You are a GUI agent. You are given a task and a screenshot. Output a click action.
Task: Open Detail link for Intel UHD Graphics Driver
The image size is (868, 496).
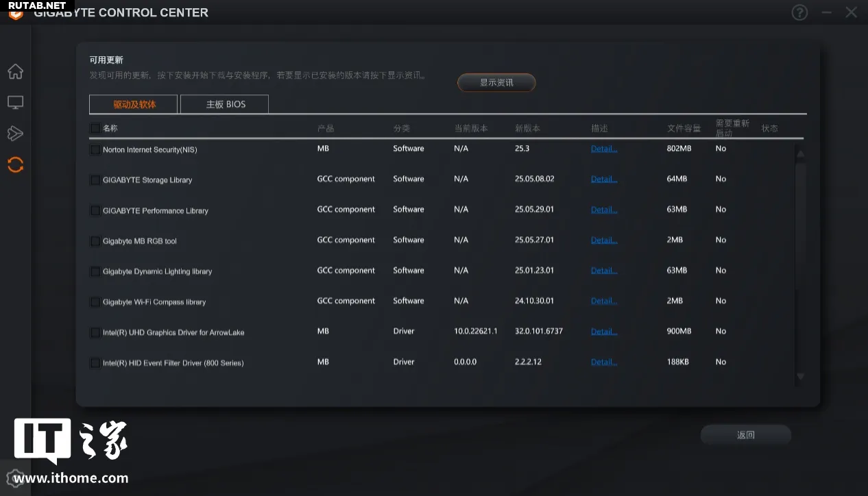[x=604, y=332]
